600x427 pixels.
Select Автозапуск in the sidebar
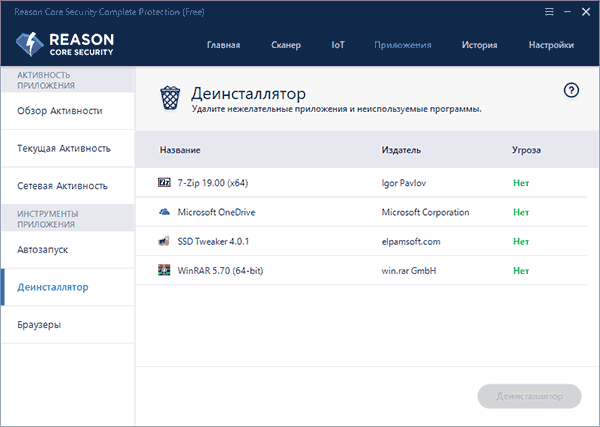[x=43, y=248]
